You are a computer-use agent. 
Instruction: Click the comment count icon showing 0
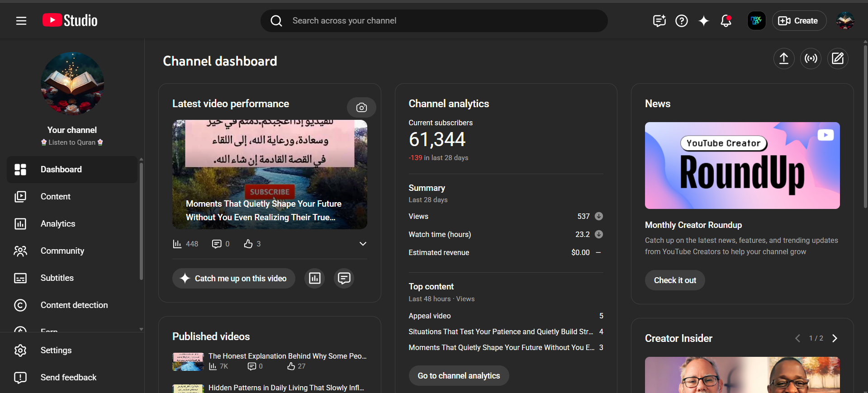[217, 244]
